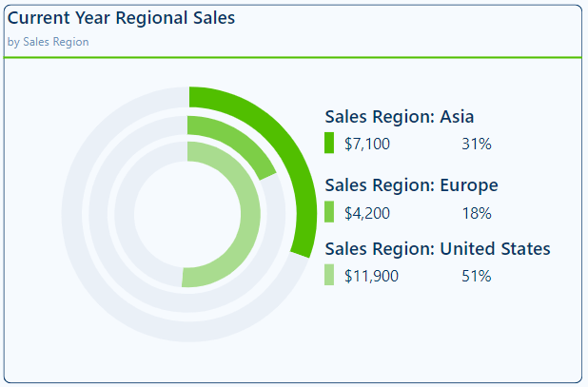Screen dimensions: 588x387
Task: Click the Sales Region: Europe legend title
Action: 411,185
